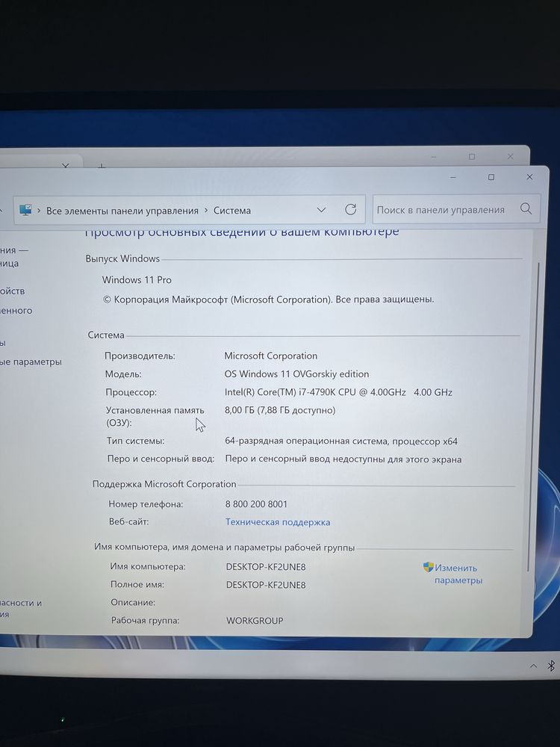Click the sidebar link ending 'асности и'
The height and width of the screenshot is (747, 560).
click(x=21, y=603)
